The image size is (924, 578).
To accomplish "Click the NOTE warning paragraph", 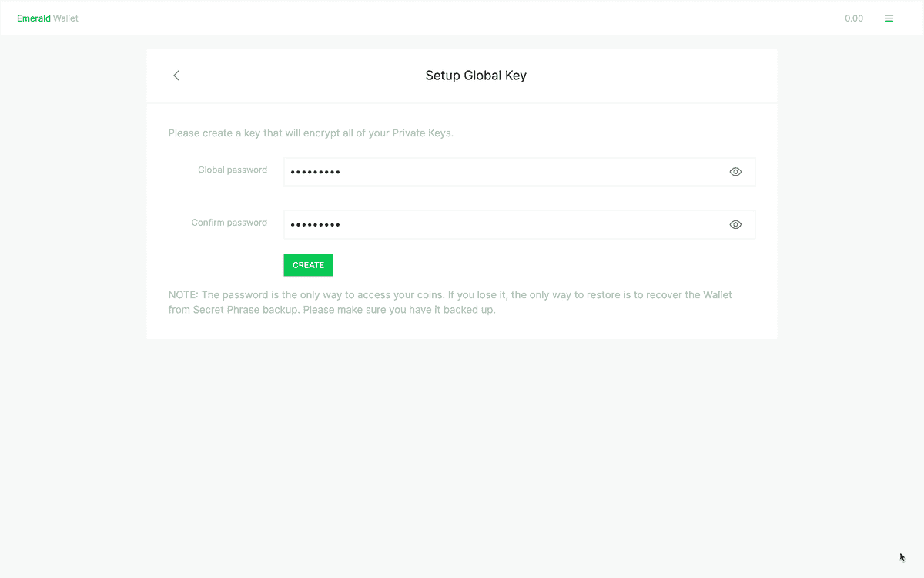I will pyautogui.click(x=450, y=303).
